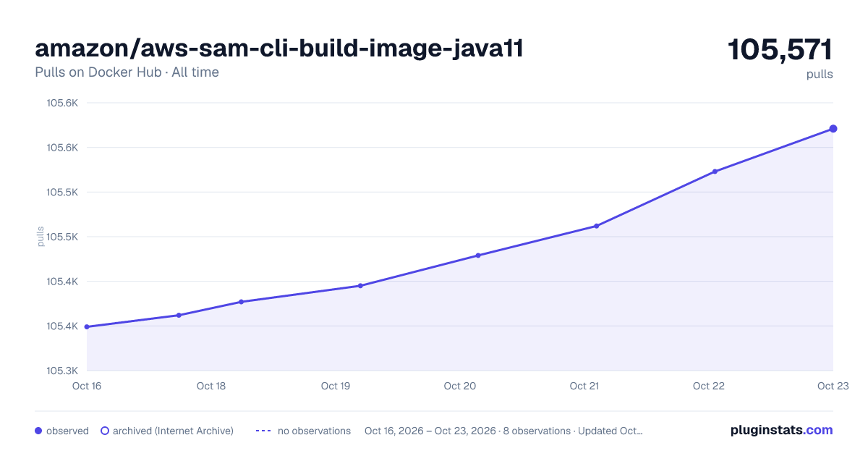Select the 'no observations' legend label
The width and height of the screenshot is (868, 456).
tap(314, 431)
